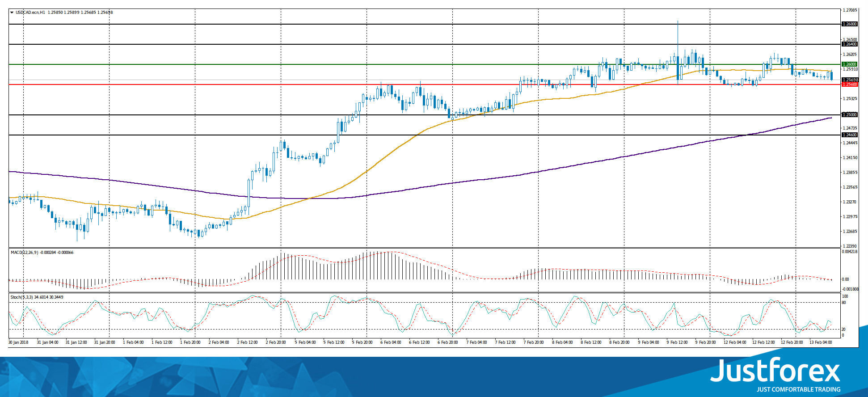Image resolution: width=868 pixels, height=397 pixels.
Task: Click the USDCAD.ecn,H1 chart title text
Action: pyautogui.click(x=30, y=13)
